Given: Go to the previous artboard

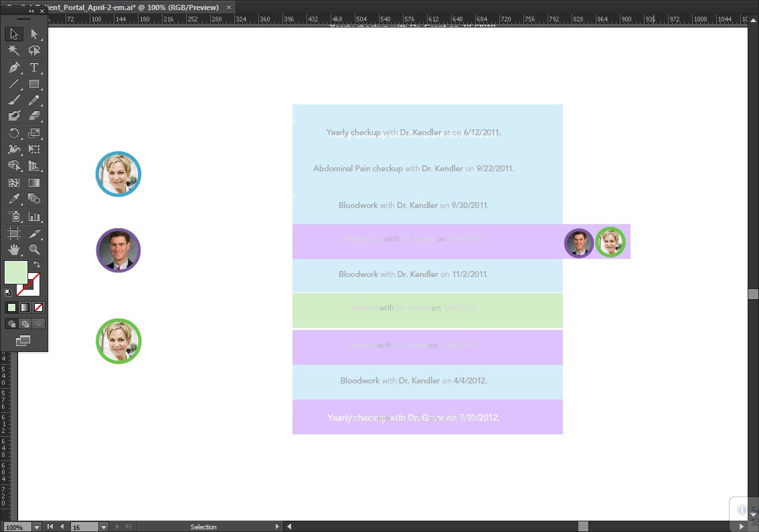Looking at the screenshot, I should [62, 527].
